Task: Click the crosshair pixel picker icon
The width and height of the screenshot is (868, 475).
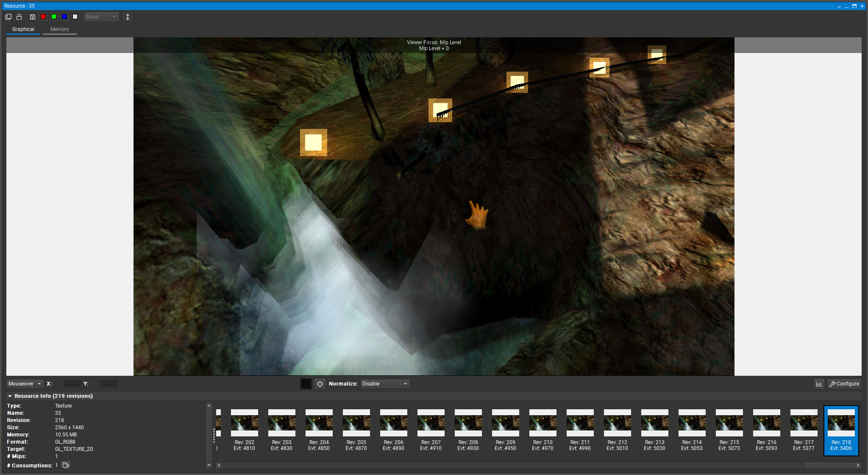Action: pos(320,384)
